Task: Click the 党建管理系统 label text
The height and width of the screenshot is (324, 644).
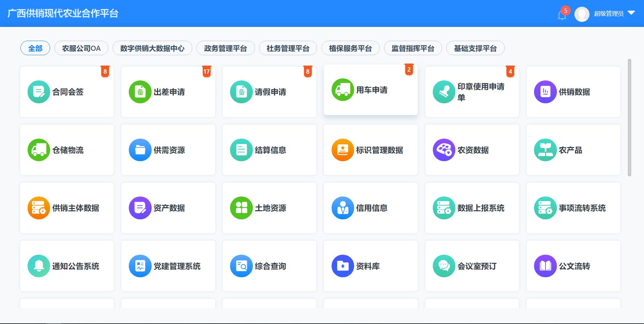Action: pyautogui.click(x=177, y=266)
